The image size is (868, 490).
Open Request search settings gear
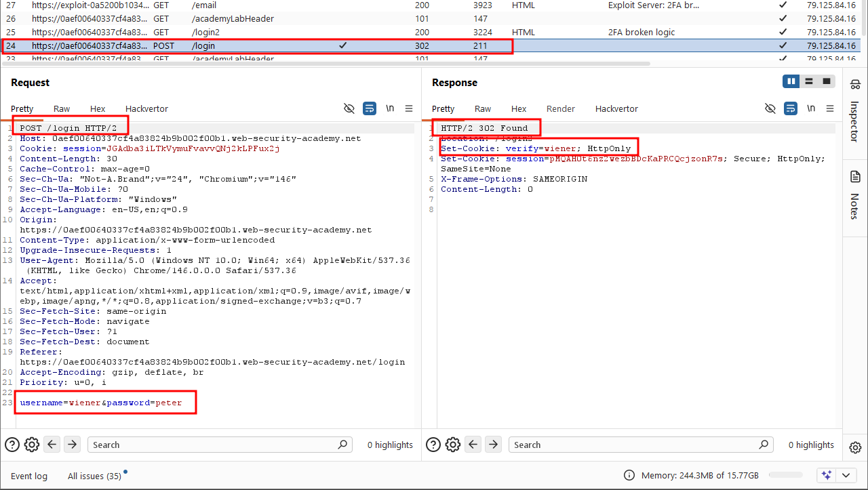tap(32, 445)
